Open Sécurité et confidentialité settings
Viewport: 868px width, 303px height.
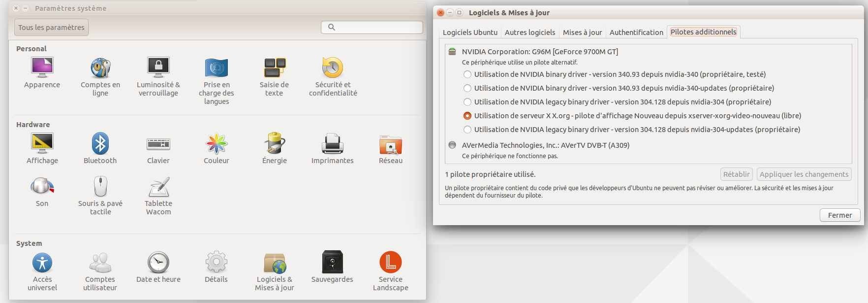[333, 68]
